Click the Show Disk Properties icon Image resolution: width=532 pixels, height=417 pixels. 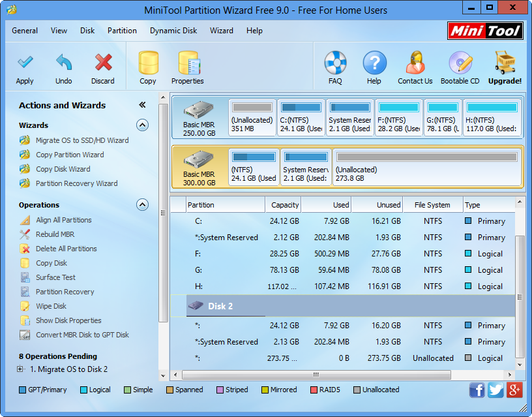(24, 320)
